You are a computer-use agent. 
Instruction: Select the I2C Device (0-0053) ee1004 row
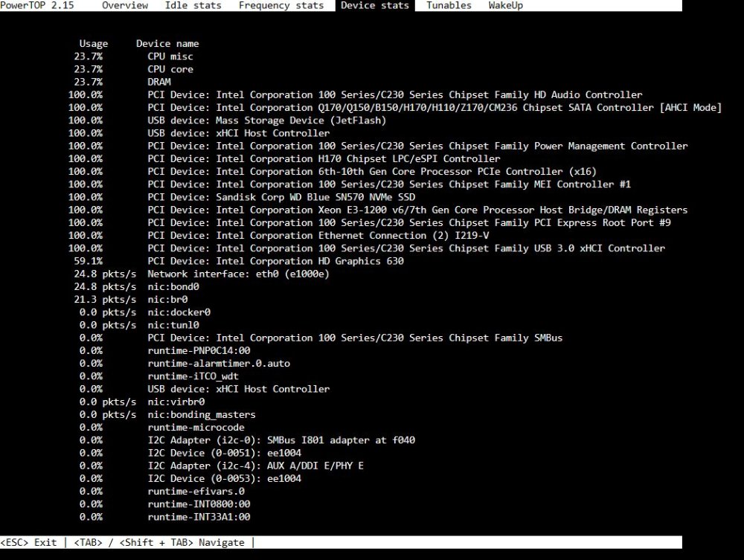[190, 479]
